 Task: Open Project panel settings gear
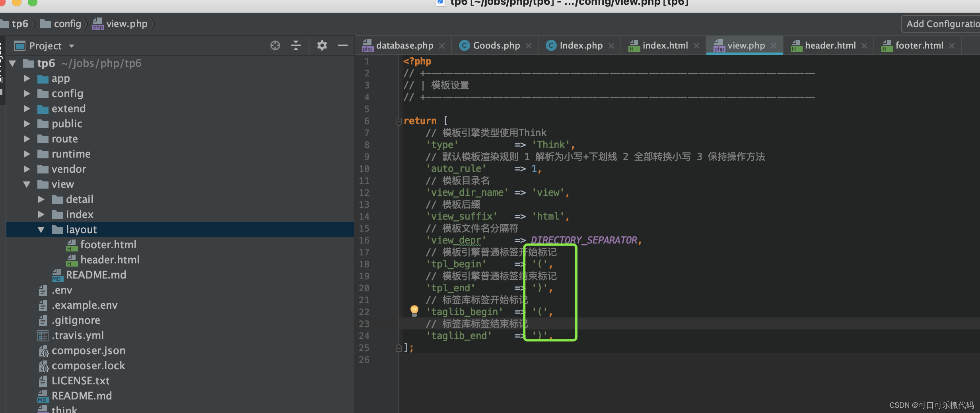point(322,45)
